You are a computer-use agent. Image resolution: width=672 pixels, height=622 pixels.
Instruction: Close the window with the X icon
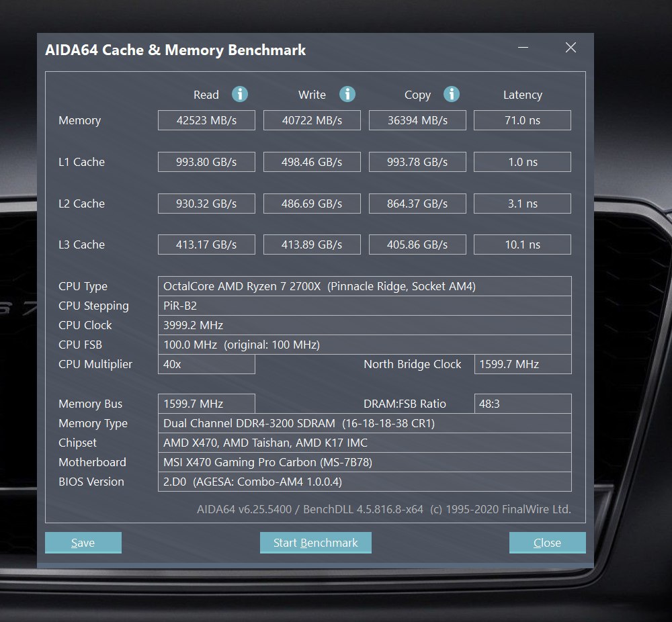click(571, 48)
